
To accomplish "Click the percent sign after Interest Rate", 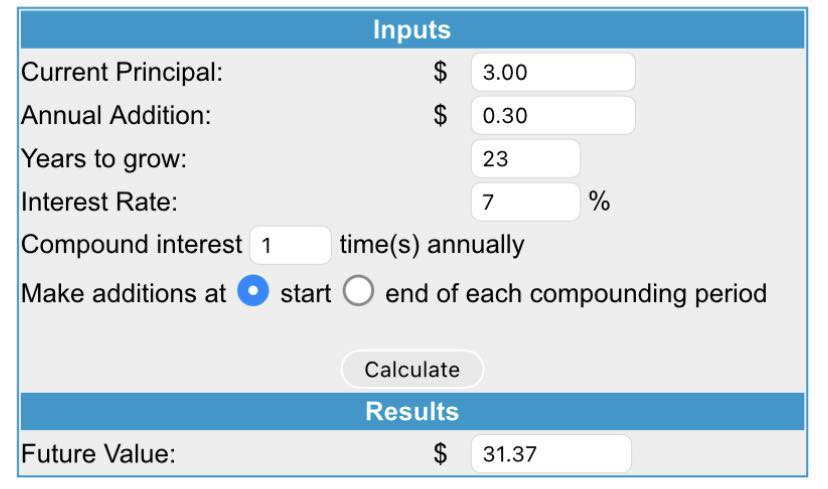I will [x=599, y=202].
